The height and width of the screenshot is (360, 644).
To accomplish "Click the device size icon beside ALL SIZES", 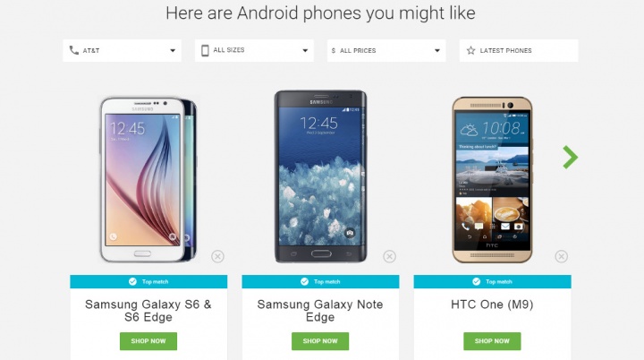I will pos(205,50).
